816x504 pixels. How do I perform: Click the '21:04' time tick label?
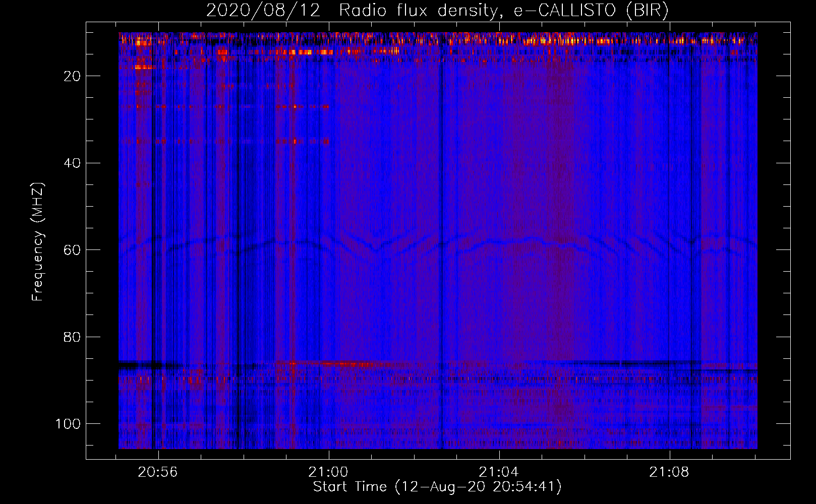coord(499,472)
